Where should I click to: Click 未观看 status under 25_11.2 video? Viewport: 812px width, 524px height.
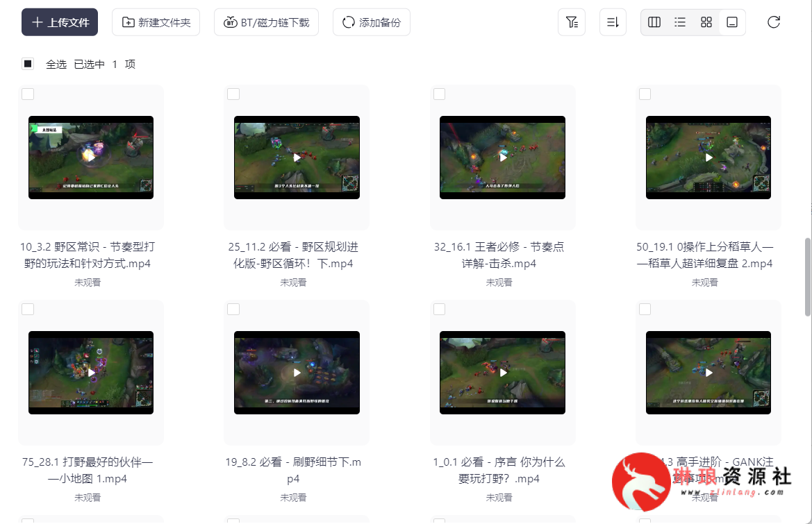click(x=293, y=282)
